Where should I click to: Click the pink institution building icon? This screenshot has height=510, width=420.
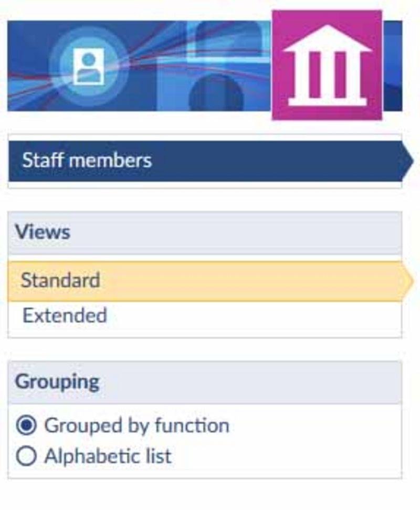327,65
